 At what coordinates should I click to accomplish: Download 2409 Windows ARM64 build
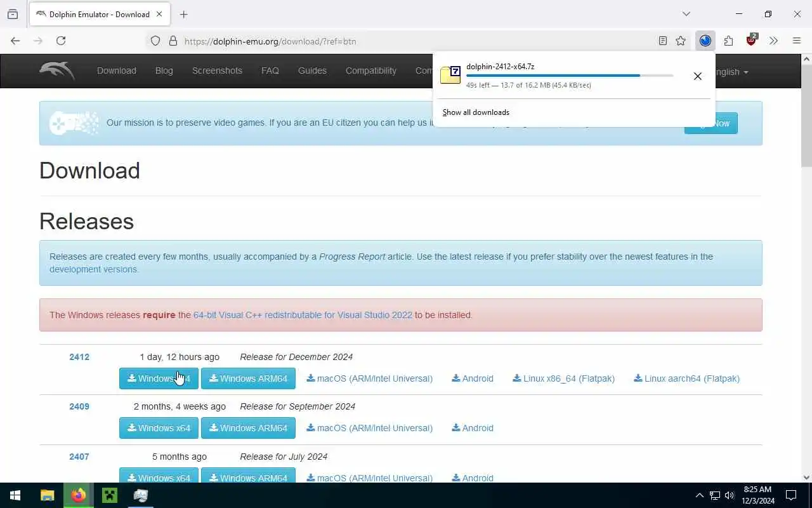pyautogui.click(x=248, y=428)
